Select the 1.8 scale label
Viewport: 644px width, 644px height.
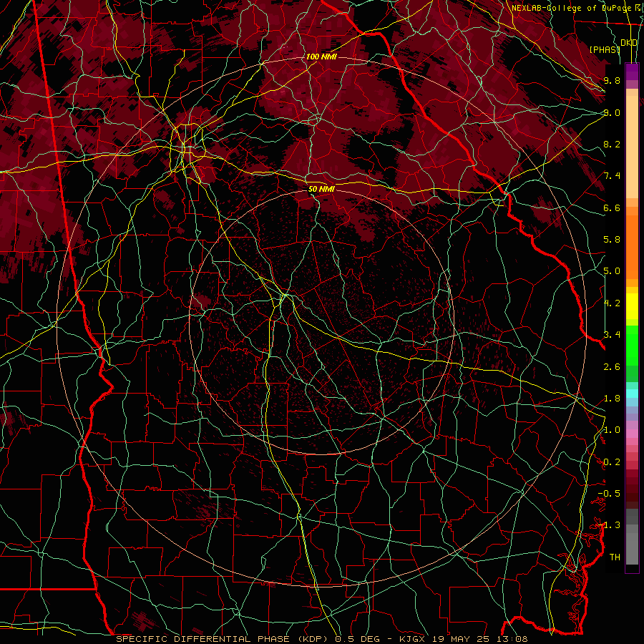(x=612, y=399)
